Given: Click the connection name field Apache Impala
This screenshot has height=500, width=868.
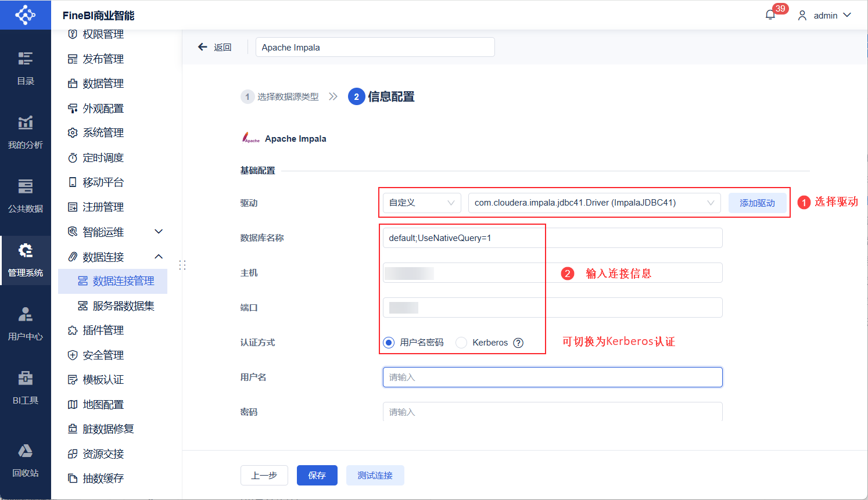Looking at the screenshot, I should [x=375, y=47].
